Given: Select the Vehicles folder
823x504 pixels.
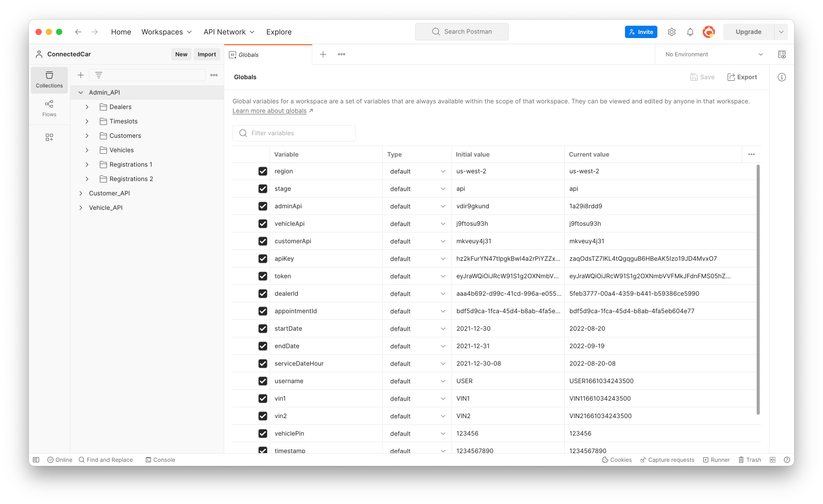Looking at the screenshot, I should [121, 150].
